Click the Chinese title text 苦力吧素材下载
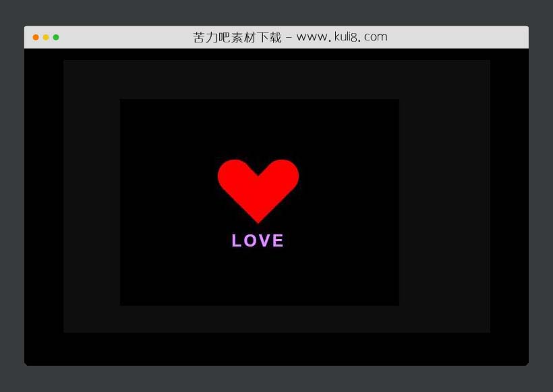The height and width of the screenshot is (392, 553). (x=237, y=37)
